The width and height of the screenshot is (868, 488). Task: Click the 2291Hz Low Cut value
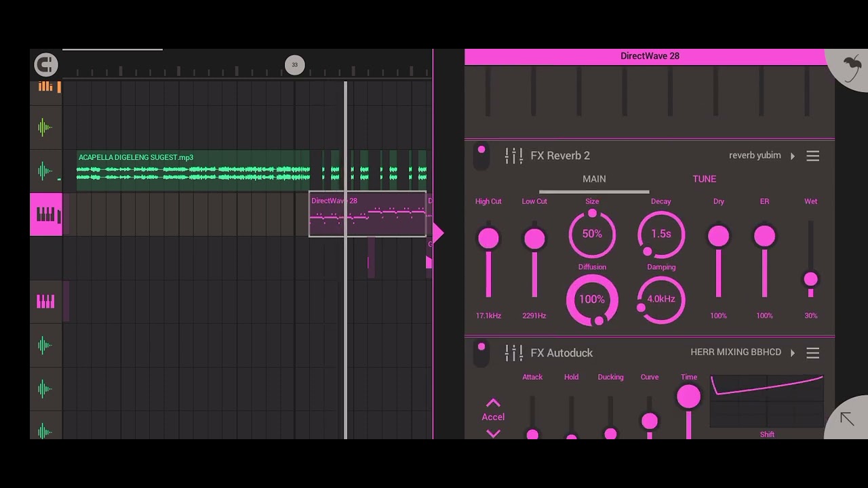tap(534, 316)
